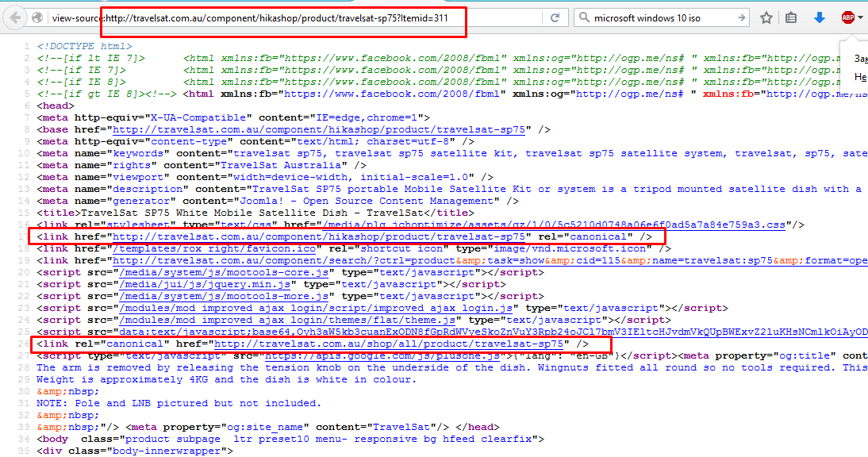Click the <head> tag on line 6
The width and height of the screenshot is (868, 457).
pyautogui.click(x=56, y=106)
